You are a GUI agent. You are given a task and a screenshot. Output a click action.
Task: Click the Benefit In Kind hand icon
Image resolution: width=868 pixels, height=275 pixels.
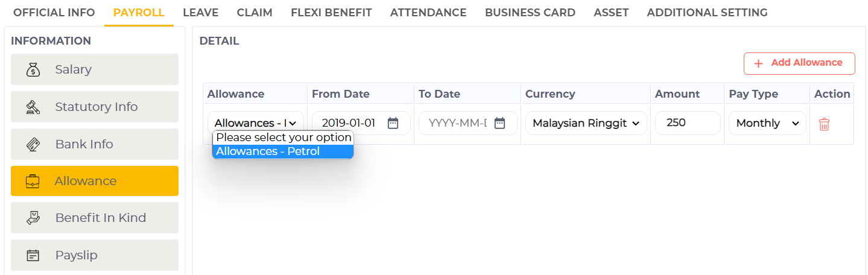pos(33,218)
